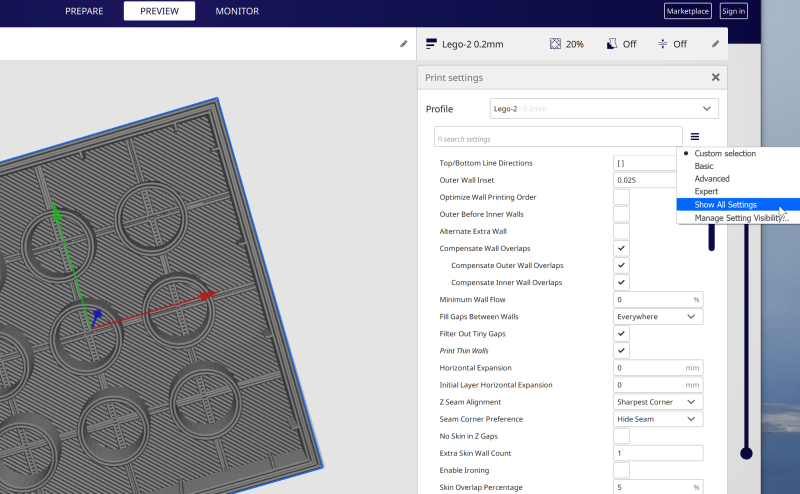Choose Expert setting visibility

click(706, 192)
